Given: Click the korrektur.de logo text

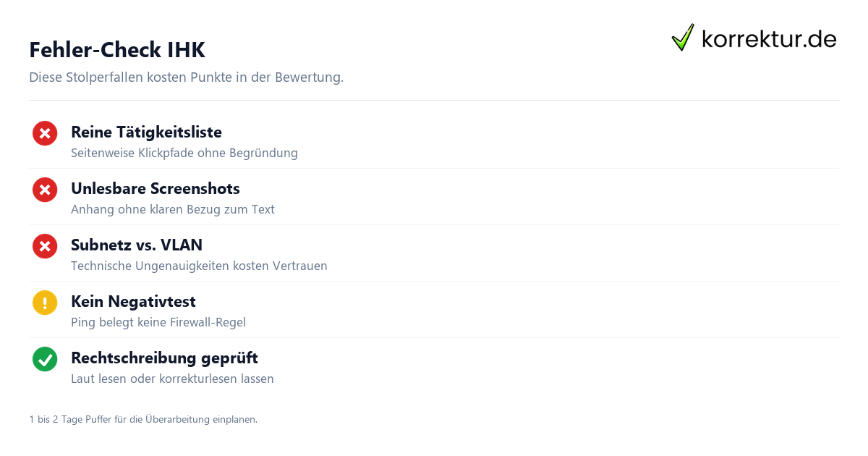Looking at the screenshot, I should tap(769, 38).
